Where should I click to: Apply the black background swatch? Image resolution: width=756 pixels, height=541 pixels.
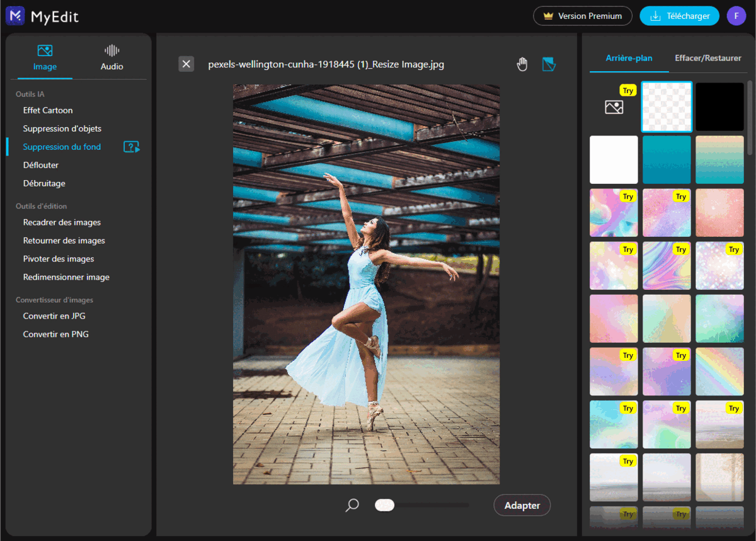719,106
